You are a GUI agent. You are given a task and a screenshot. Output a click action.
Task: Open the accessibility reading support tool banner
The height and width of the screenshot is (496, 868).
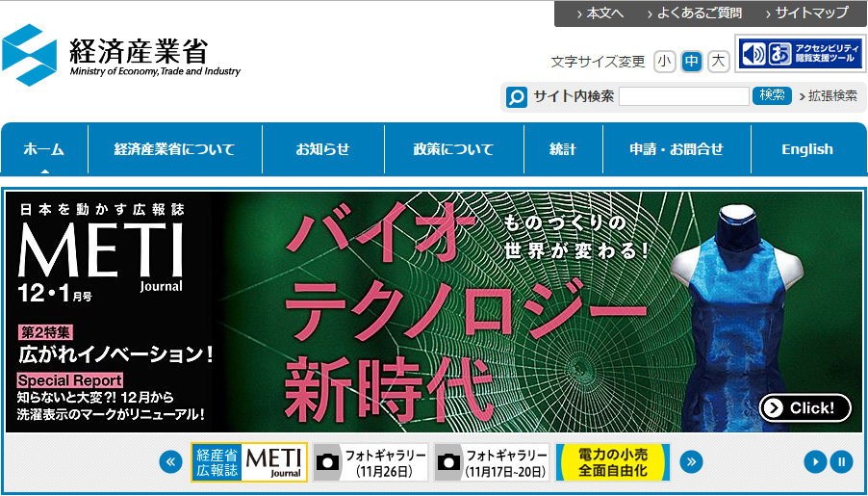click(x=801, y=54)
